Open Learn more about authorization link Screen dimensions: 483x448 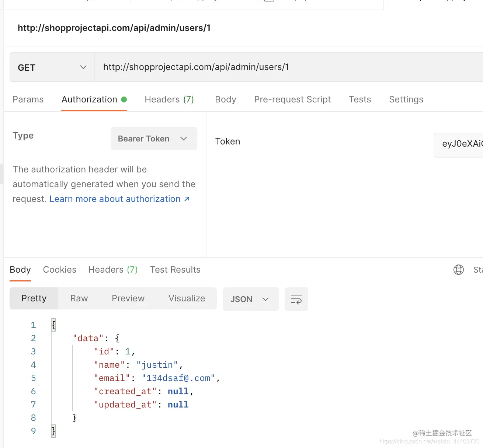click(115, 199)
